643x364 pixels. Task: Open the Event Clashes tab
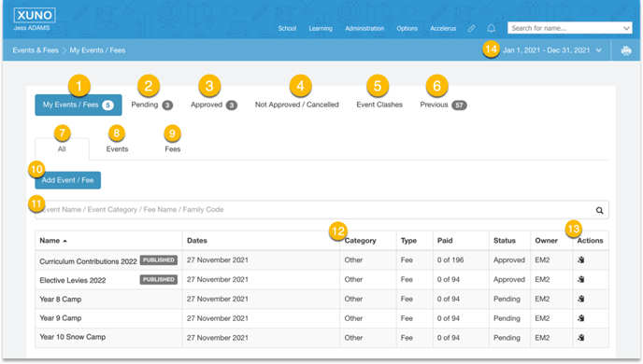(x=379, y=105)
